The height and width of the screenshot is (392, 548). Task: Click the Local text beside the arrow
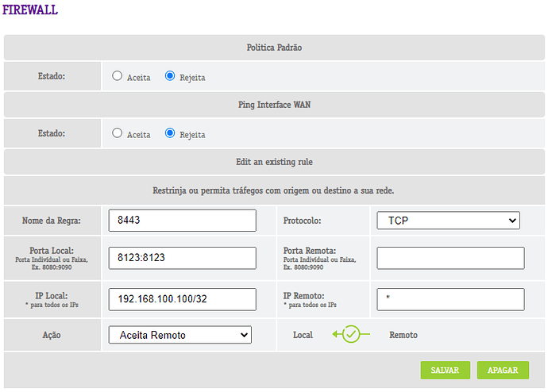(303, 335)
